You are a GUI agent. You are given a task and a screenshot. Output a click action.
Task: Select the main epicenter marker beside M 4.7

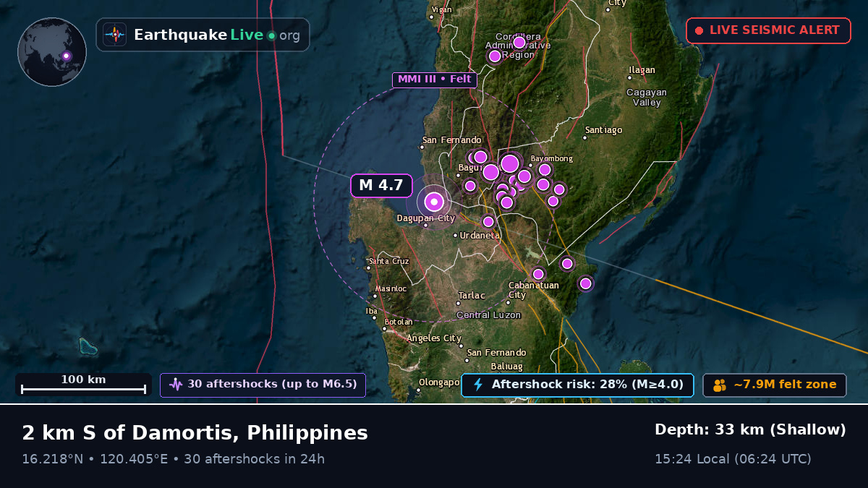click(434, 202)
